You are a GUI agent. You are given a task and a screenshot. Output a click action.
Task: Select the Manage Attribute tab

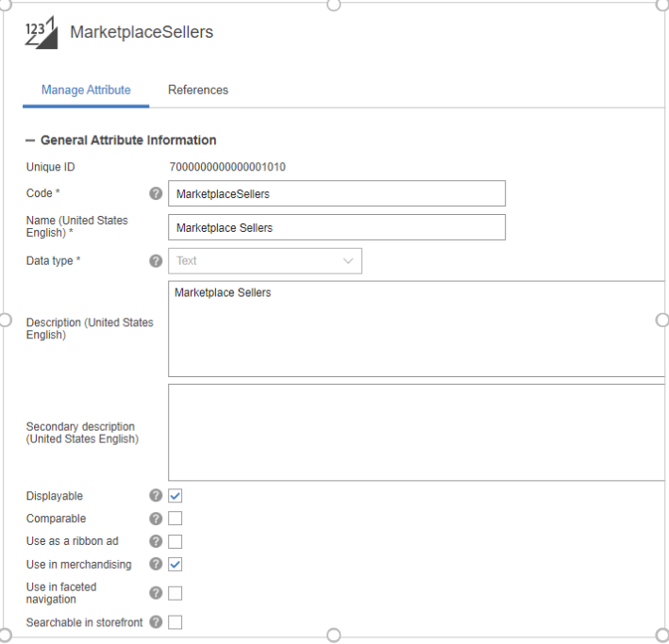(86, 91)
